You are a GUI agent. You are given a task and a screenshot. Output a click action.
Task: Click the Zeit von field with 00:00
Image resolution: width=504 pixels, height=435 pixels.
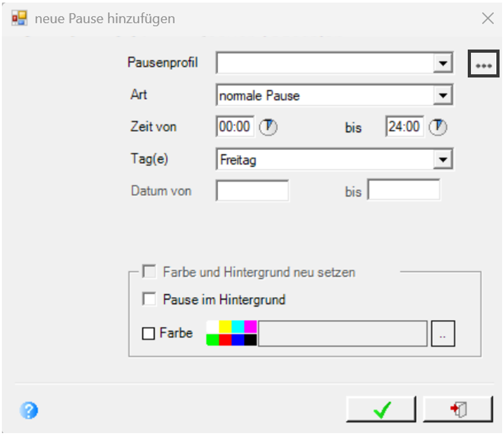pos(235,126)
